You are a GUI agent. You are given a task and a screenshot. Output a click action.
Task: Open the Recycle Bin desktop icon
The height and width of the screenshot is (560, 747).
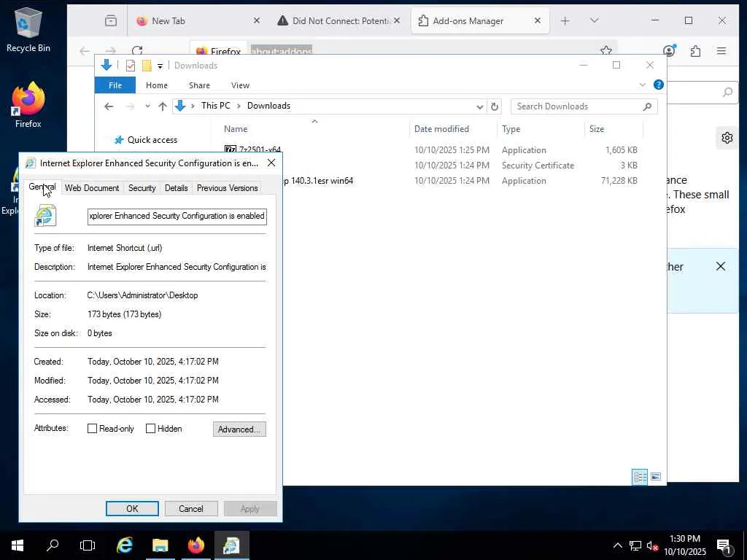[x=28, y=30]
